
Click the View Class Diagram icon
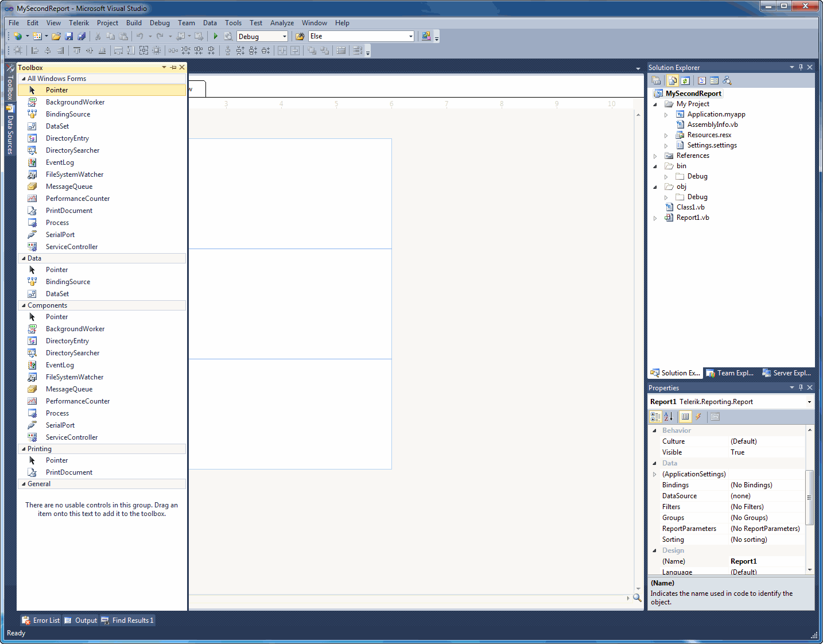[x=727, y=80]
